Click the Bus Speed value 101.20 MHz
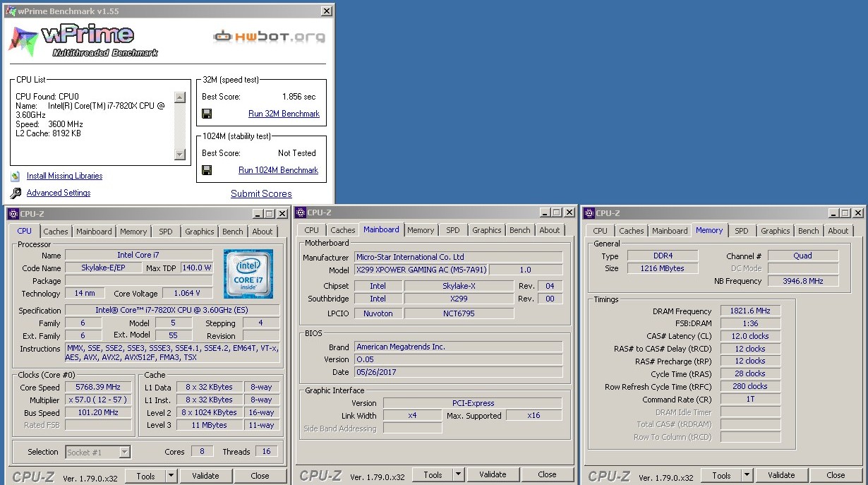 tap(98, 413)
